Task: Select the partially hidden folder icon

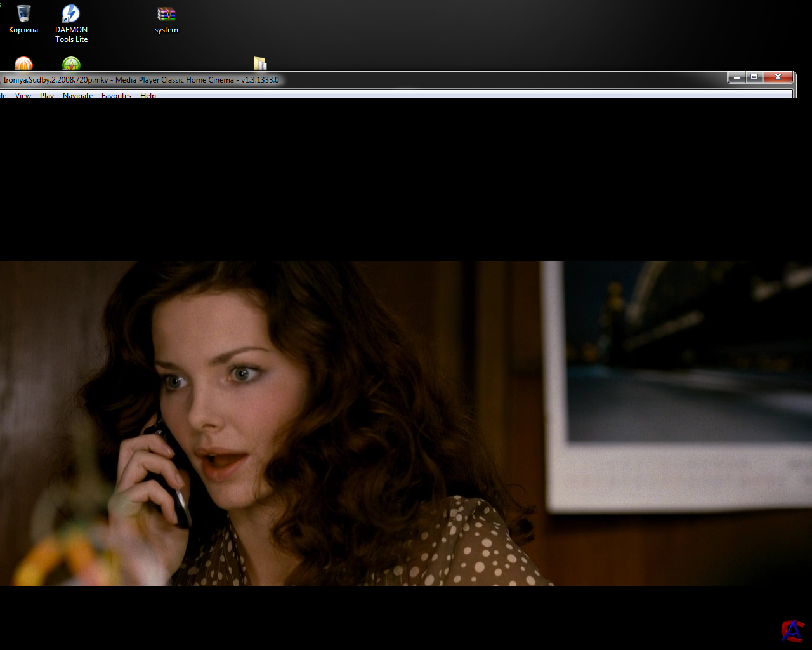Action: coord(260,63)
